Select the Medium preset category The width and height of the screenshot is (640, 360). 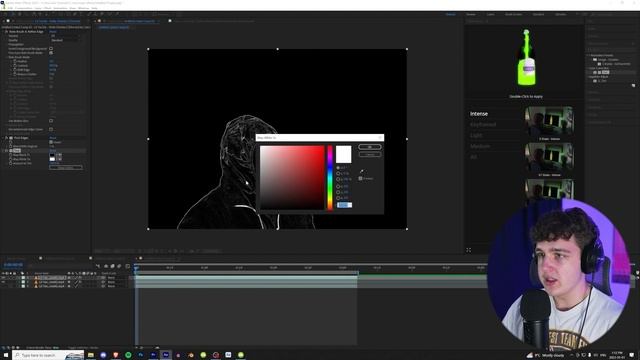coord(480,146)
